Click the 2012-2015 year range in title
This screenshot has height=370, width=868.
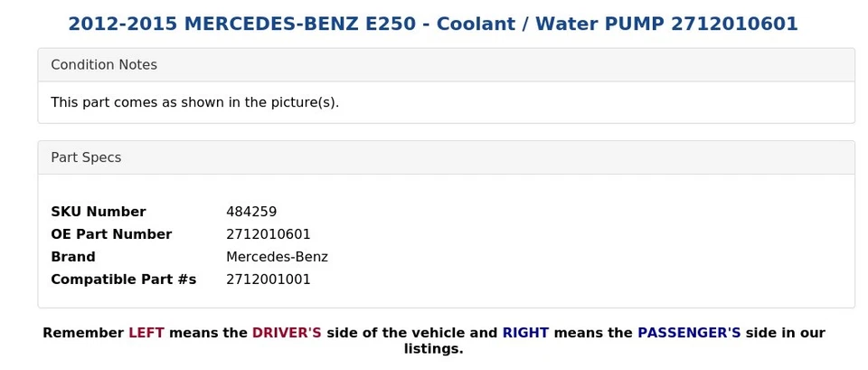(x=122, y=24)
